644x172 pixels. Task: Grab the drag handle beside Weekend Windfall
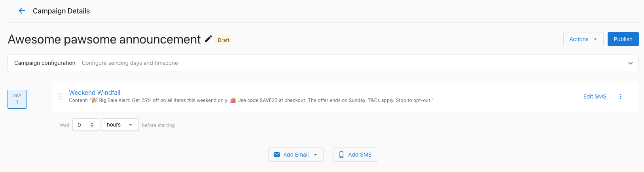tap(61, 96)
